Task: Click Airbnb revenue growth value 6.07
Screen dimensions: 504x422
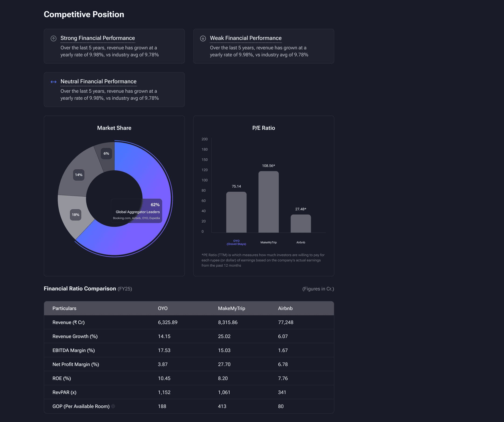Action: (283, 336)
